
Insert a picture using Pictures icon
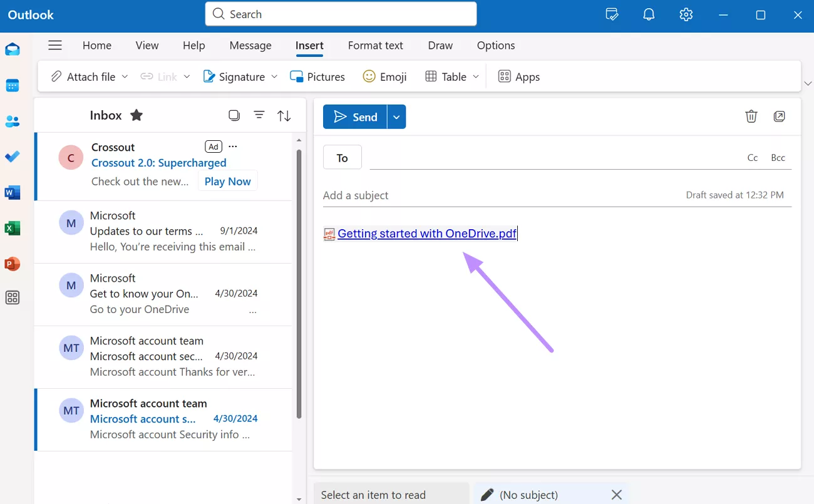tap(317, 76)
